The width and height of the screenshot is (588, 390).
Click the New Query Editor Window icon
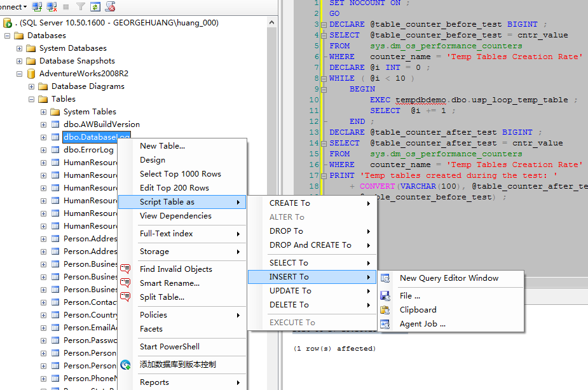point(385,278)
